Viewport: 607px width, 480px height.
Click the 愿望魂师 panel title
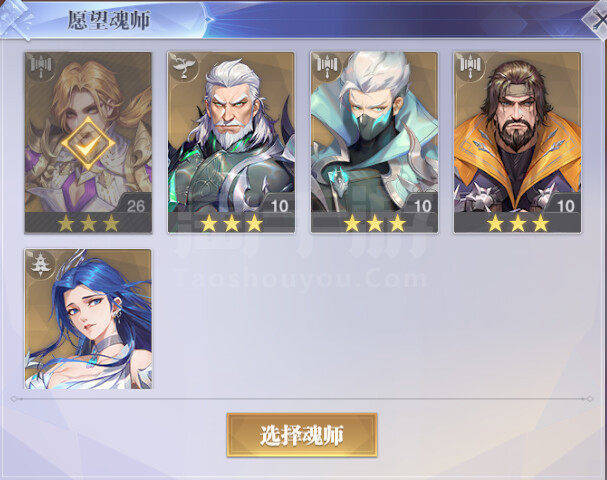click(x=109, y=20)
